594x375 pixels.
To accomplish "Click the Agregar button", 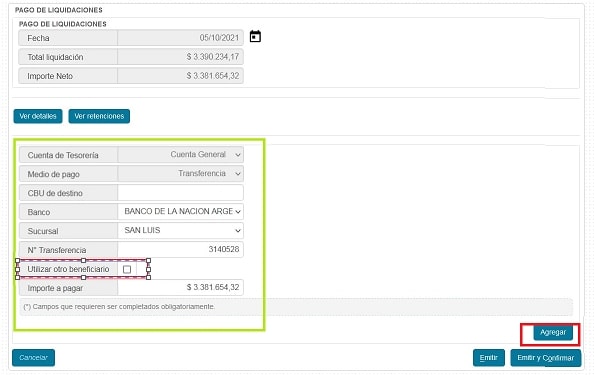I will (553, 333).
